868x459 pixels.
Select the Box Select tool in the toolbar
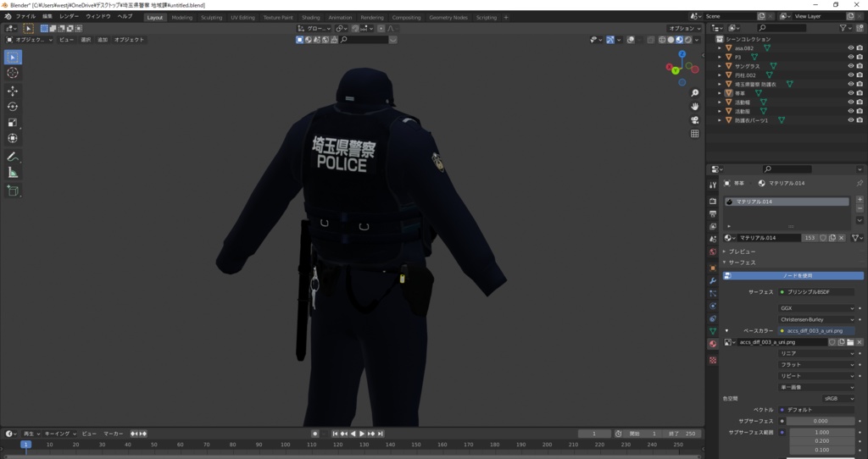[x=13, y=57]
